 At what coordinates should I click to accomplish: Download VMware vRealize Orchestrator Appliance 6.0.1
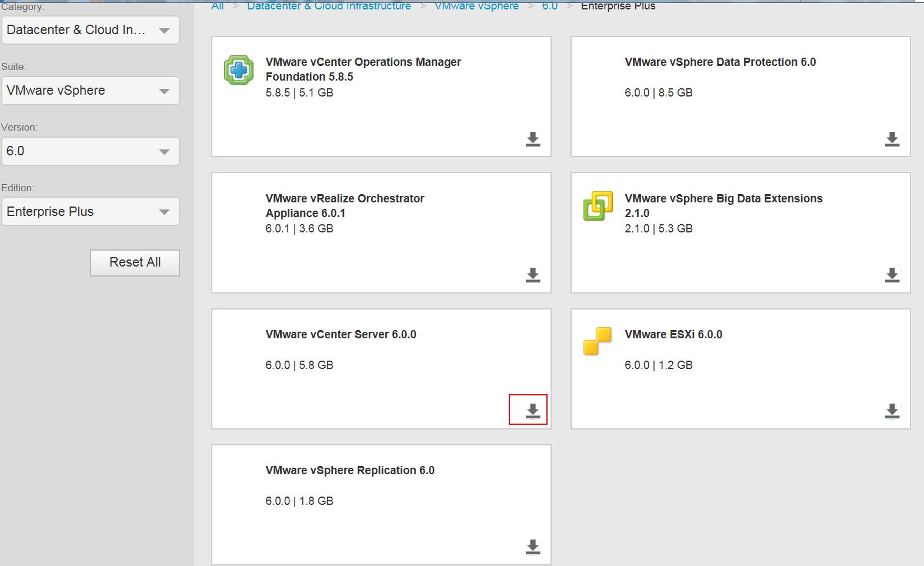coord(533,275)
